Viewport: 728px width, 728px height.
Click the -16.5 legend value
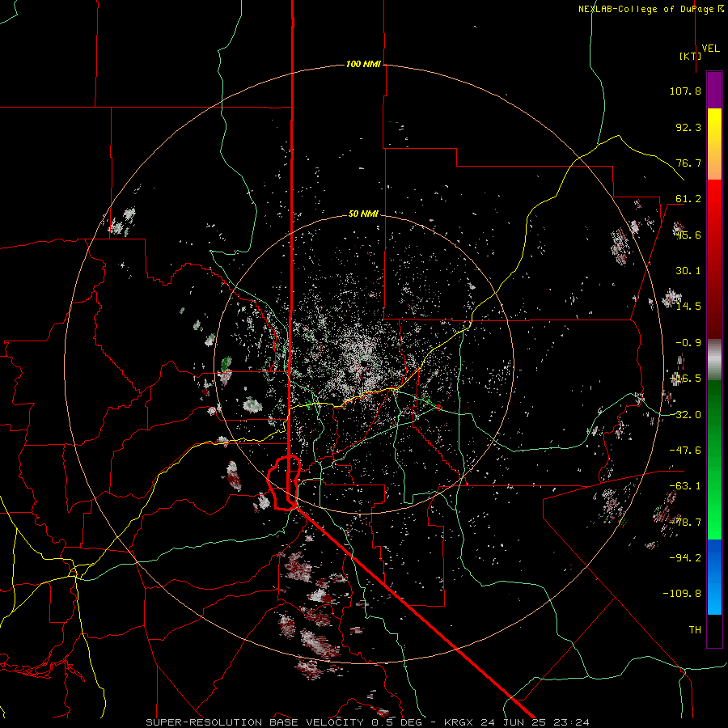(x=685, y=379)
